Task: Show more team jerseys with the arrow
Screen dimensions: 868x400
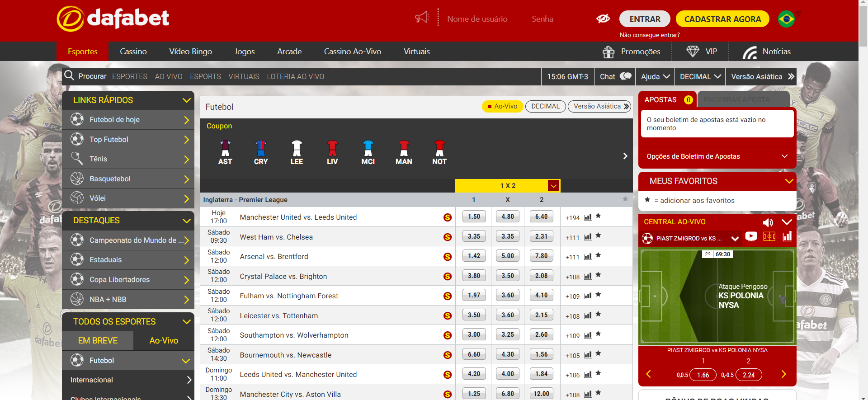Action: 625,156
